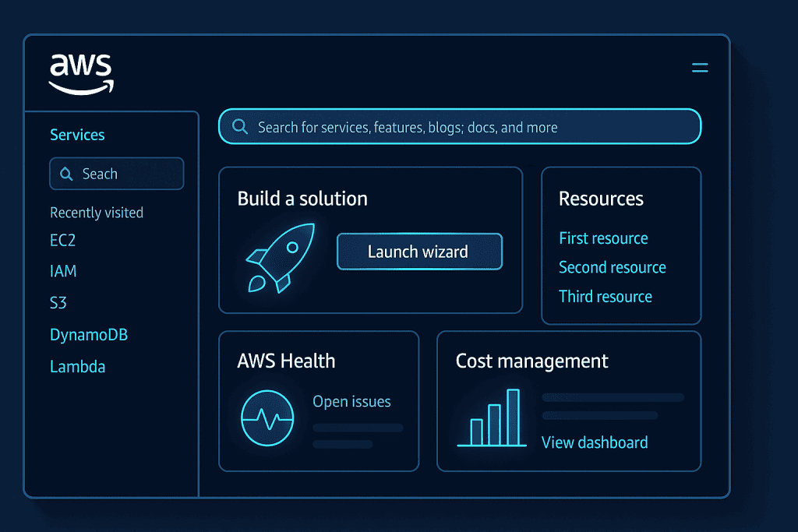Click the AWS logo
Viewport: 798px width, 532px height.
[x=81, y=74]
